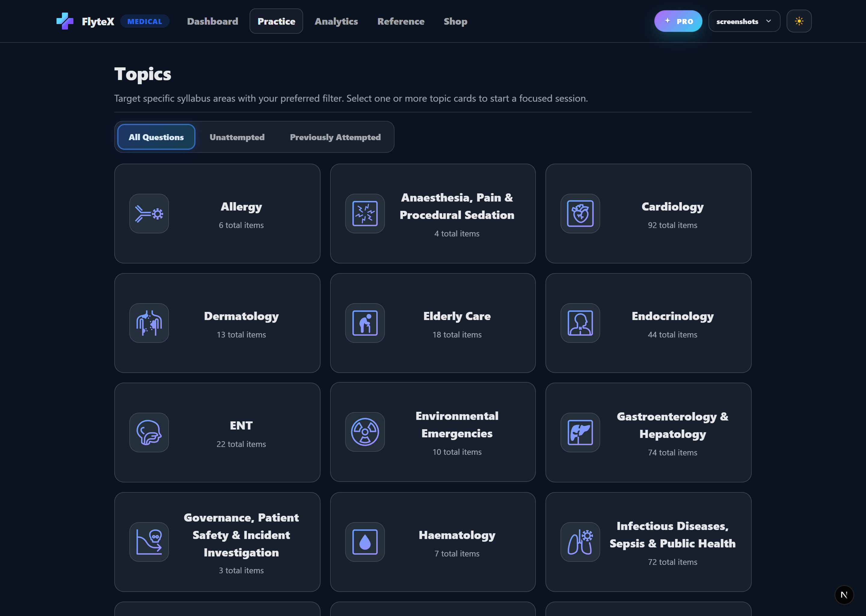The image size is (866, 616).
Task: Click the Governance skull chart icon
Action: [x=149, y=542]
